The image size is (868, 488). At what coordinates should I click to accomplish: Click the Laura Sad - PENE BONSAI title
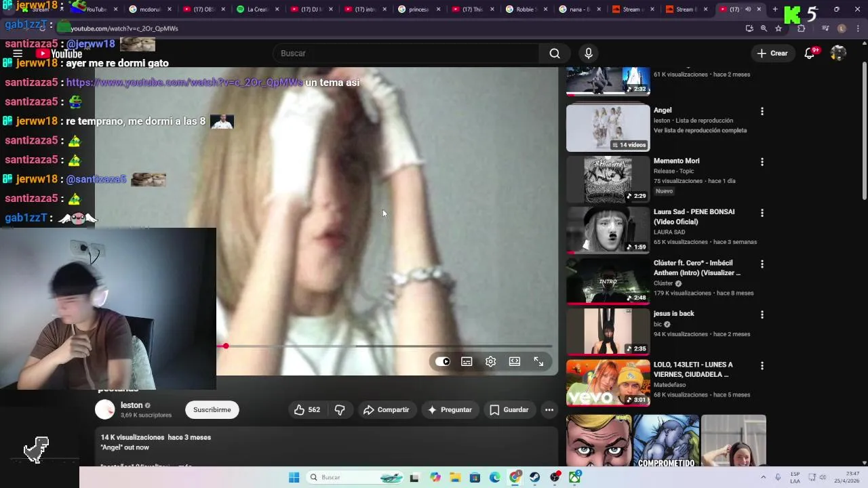click(x=694, y=216)
